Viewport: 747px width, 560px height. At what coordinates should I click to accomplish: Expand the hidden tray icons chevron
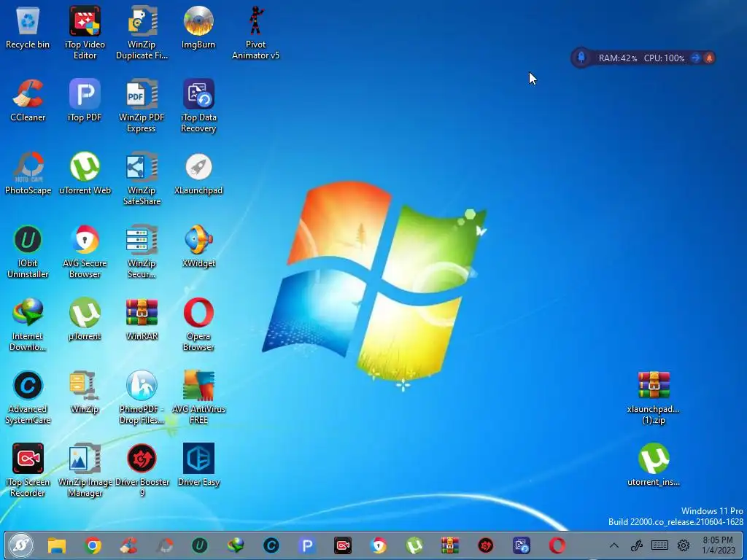pos(614,545)
